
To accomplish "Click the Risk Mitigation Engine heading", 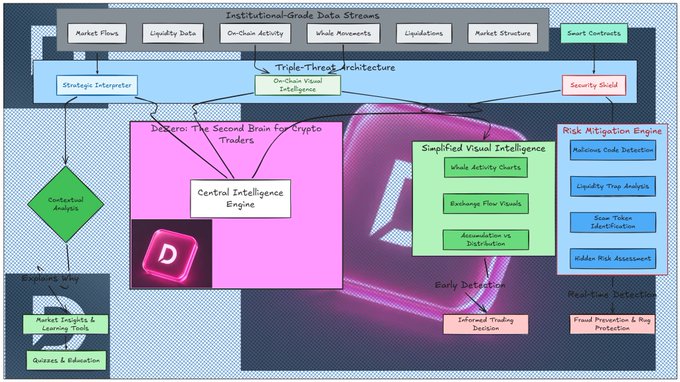I will 612,131.
